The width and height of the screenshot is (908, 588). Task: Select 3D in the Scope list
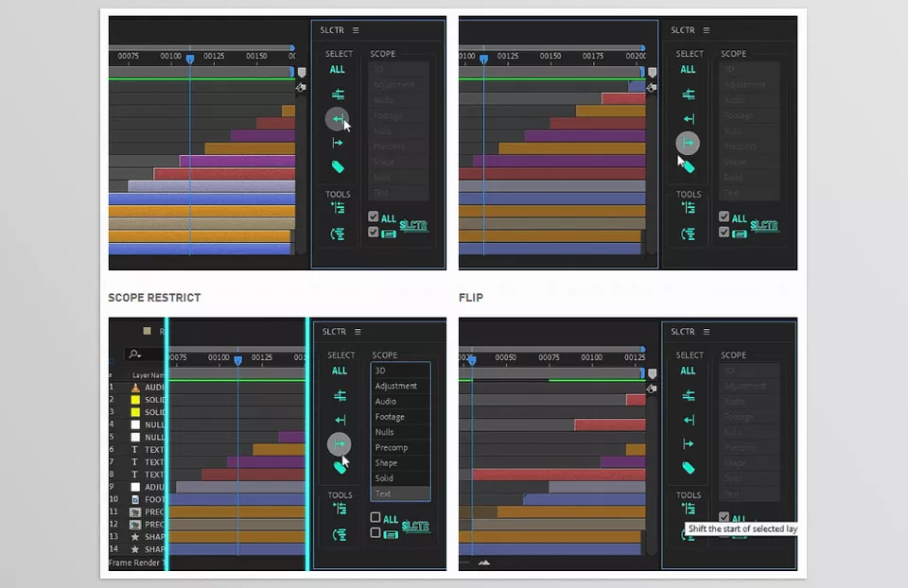click(x=400, y=371)
